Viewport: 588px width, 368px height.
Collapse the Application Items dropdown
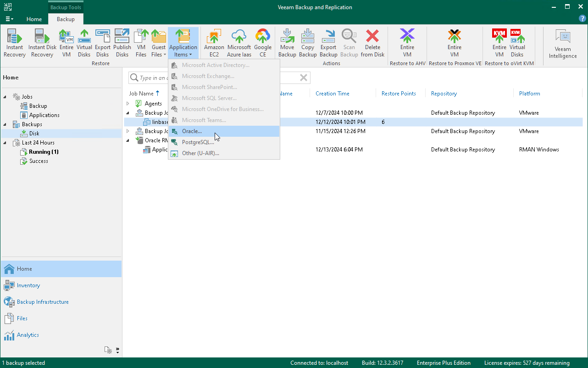pos(183,43)
